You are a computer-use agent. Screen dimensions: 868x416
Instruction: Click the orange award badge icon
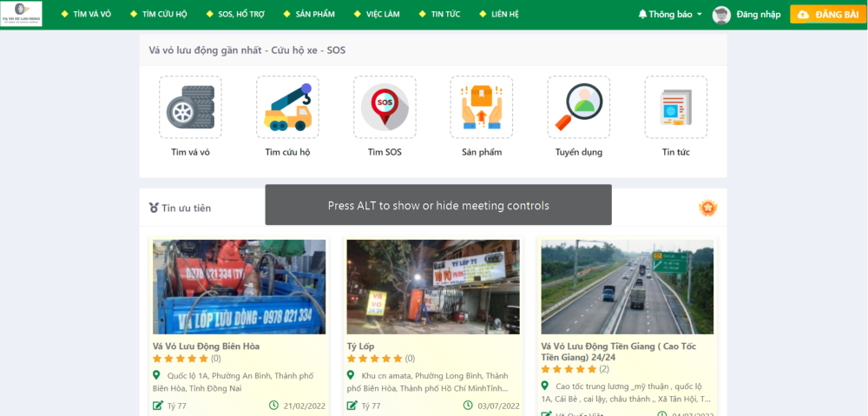coord(707,208)
